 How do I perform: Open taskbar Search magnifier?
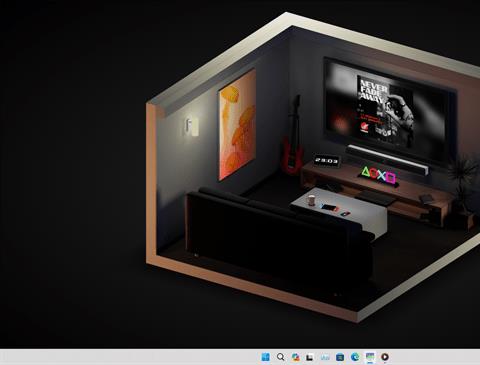[x=281, y=357]
